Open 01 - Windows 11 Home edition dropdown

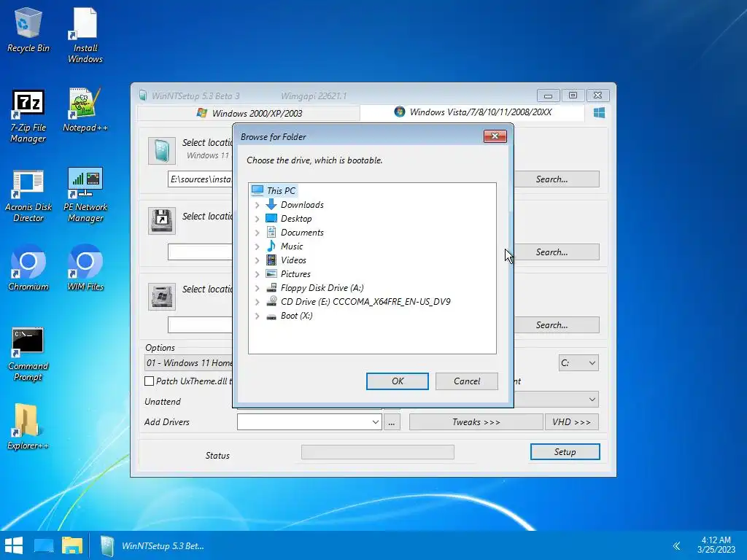coord(189,363)
